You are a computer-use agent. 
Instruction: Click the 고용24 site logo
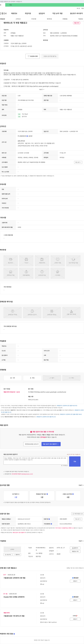pyautogui.click(x=3, y=14)
